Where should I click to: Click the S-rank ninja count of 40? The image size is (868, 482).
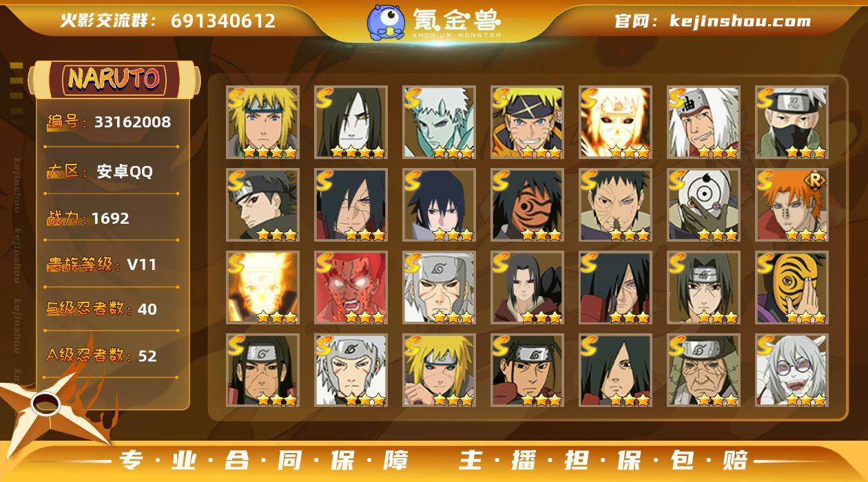coord(101,309)
